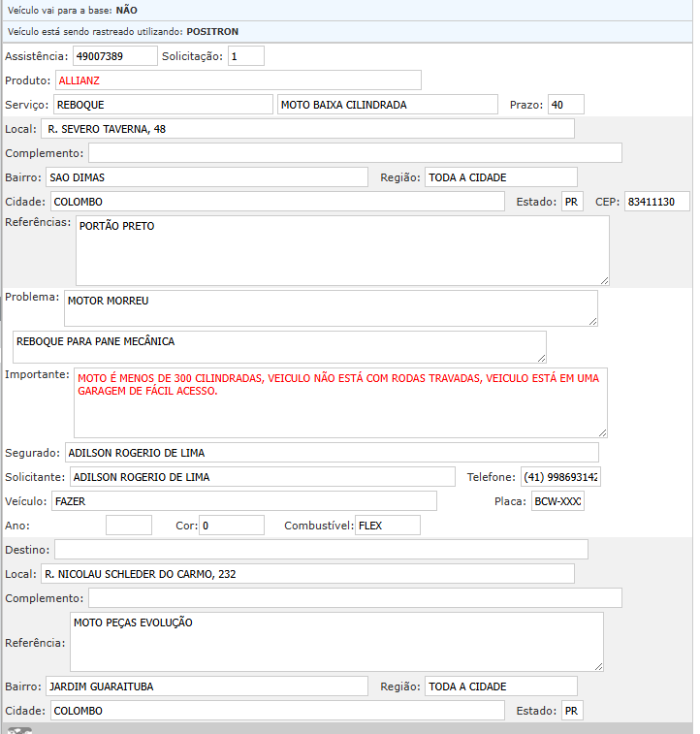
Task: Click the Veículo field showing FAZER
Action: tap(243, 501)
